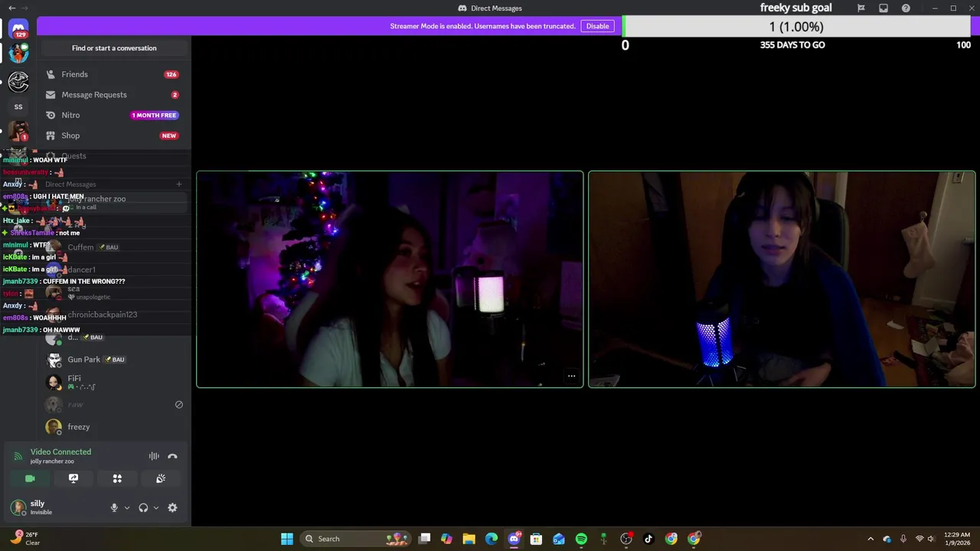Open Discord help question mark
This screenshot has height=551, width=980.
coord(906,8)
